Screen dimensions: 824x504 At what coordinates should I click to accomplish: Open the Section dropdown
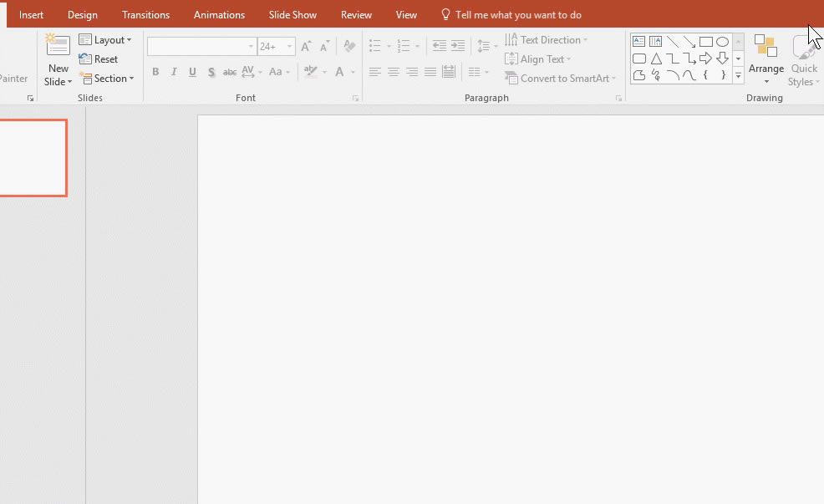pyautogui.click(x=107, y=79)
